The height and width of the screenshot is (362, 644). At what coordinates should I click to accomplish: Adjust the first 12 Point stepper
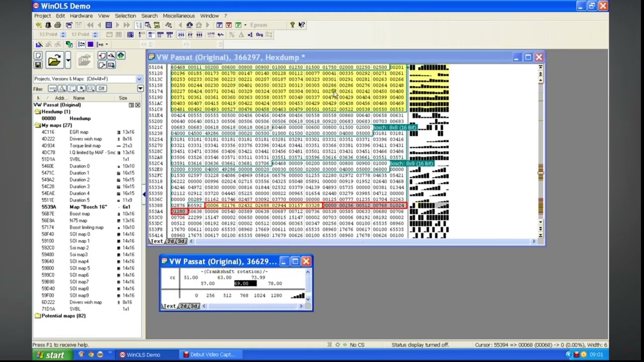[x=63, y=35]
